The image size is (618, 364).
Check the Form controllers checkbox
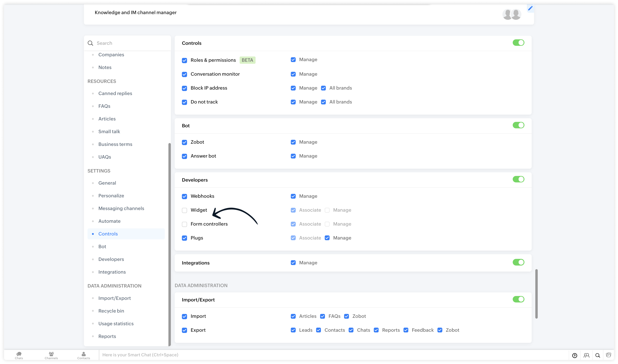[x=184, y=224]
